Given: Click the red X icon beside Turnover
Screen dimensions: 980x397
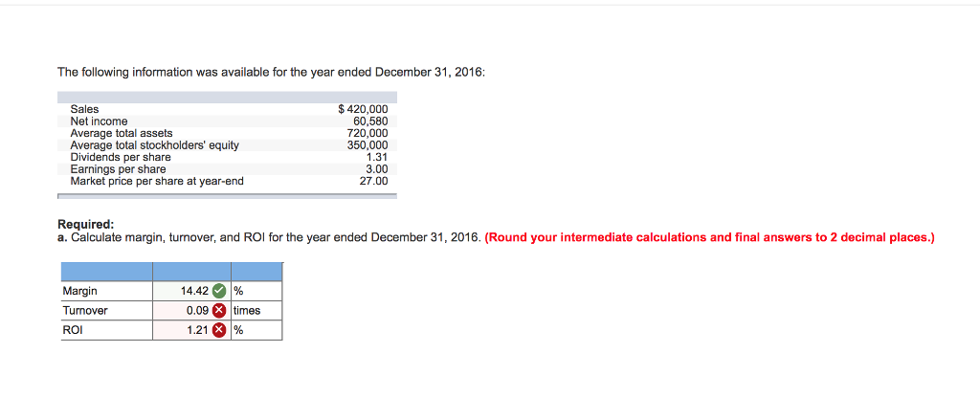Looking at the screenshot, I should [219, 311].
